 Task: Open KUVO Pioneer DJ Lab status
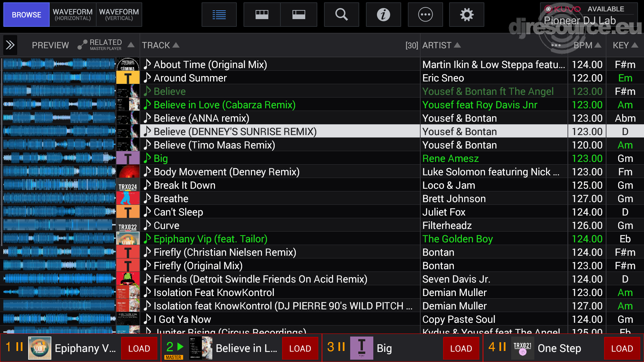pyautogui.click(x=589, y=15)
